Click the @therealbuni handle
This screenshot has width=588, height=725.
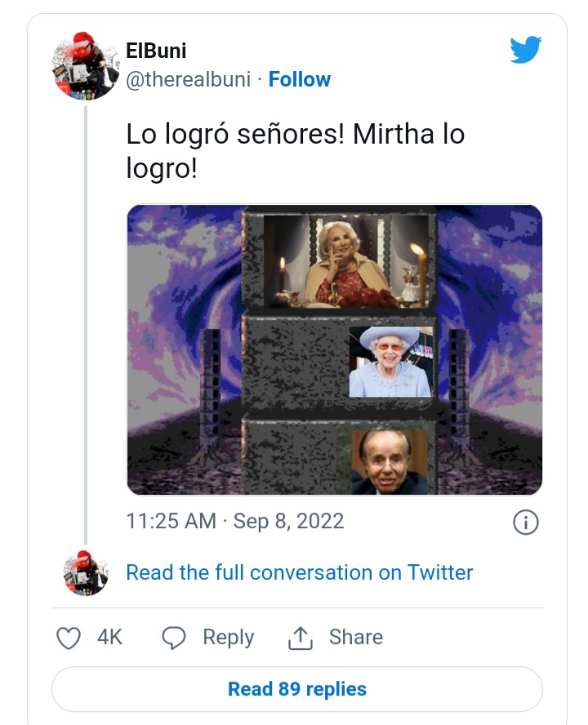[188, 79]
